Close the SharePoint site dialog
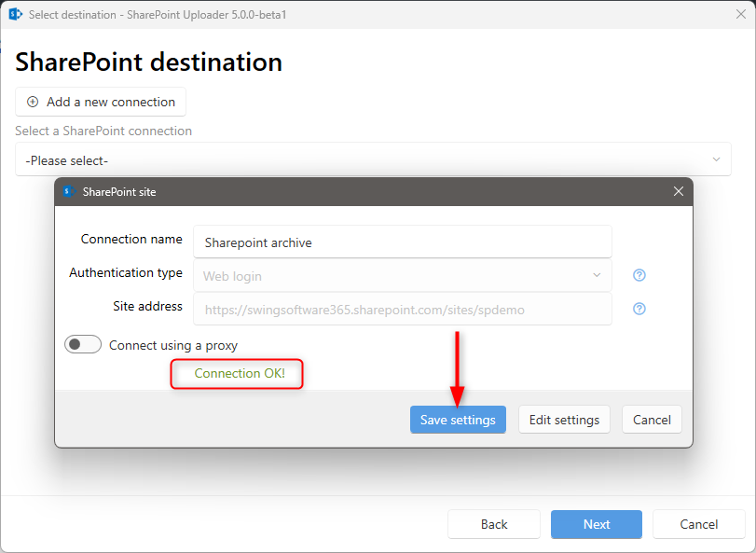 tap(679, 191)
